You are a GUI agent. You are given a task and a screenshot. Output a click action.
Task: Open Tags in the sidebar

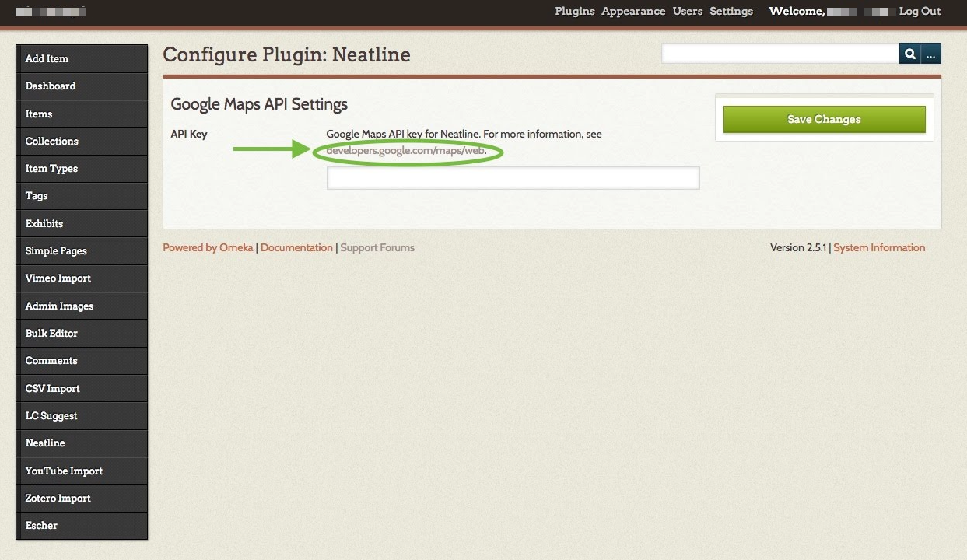pyautogui.click(x=82, y=196)
